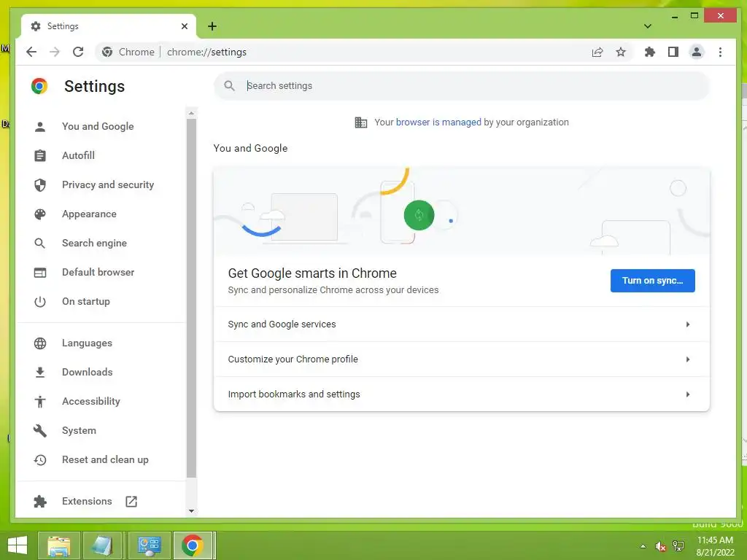This screenshot has height=560, width=747.
Task: Click the external link icon beside Extensions
Action: 131,502
